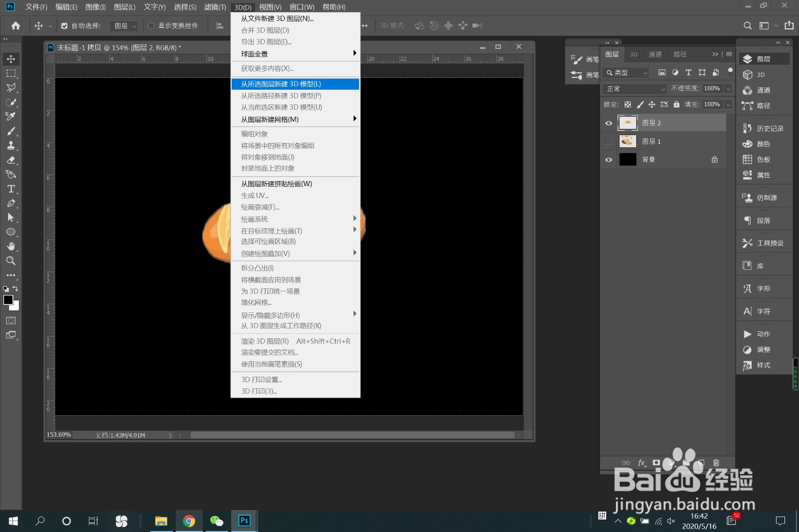
Task: Select the Move tool in the toolbox
Action: 11,59
